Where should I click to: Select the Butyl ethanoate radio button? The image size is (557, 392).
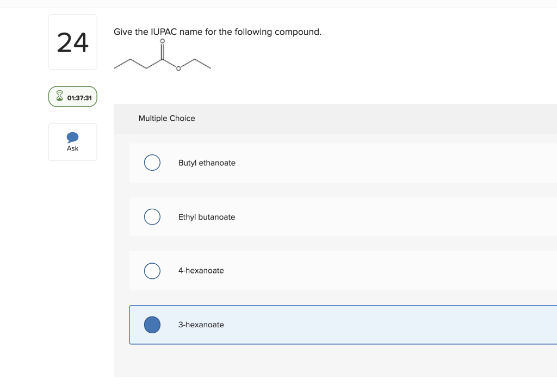point(152,163)
